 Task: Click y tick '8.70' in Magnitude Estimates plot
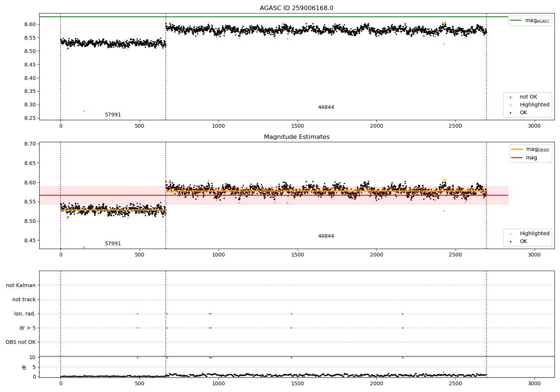point(29,144)
